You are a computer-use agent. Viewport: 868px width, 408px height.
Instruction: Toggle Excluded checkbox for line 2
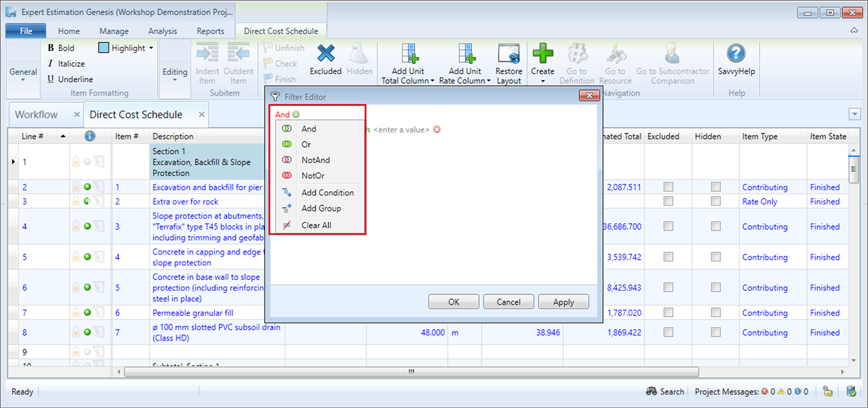pyautogui.click(x=669, y=187)
